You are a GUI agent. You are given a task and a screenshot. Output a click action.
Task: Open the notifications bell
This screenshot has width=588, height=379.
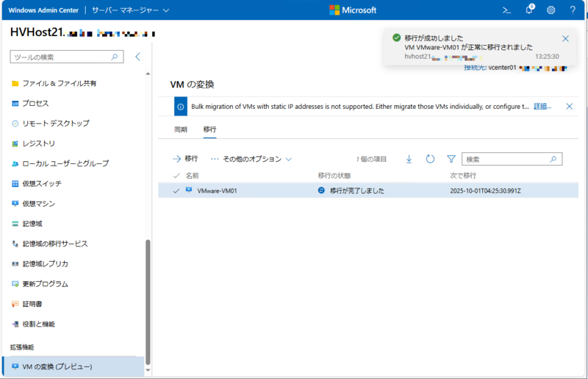pos(529,10)
